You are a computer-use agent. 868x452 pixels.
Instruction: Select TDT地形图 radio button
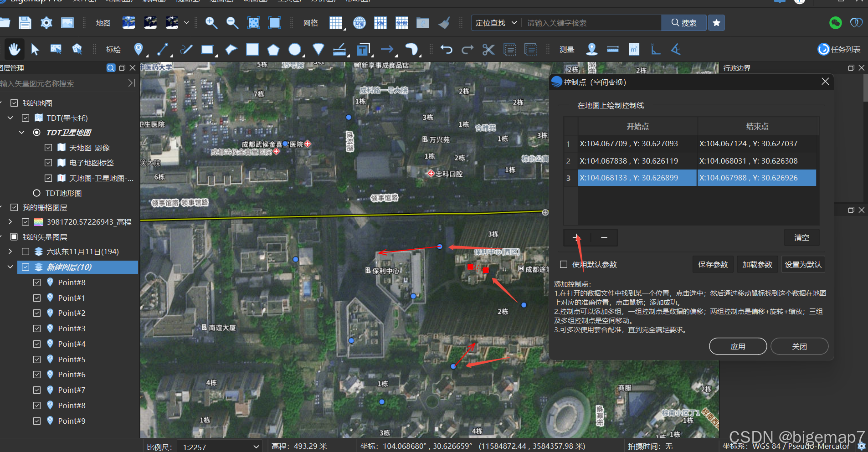point(37,193)
